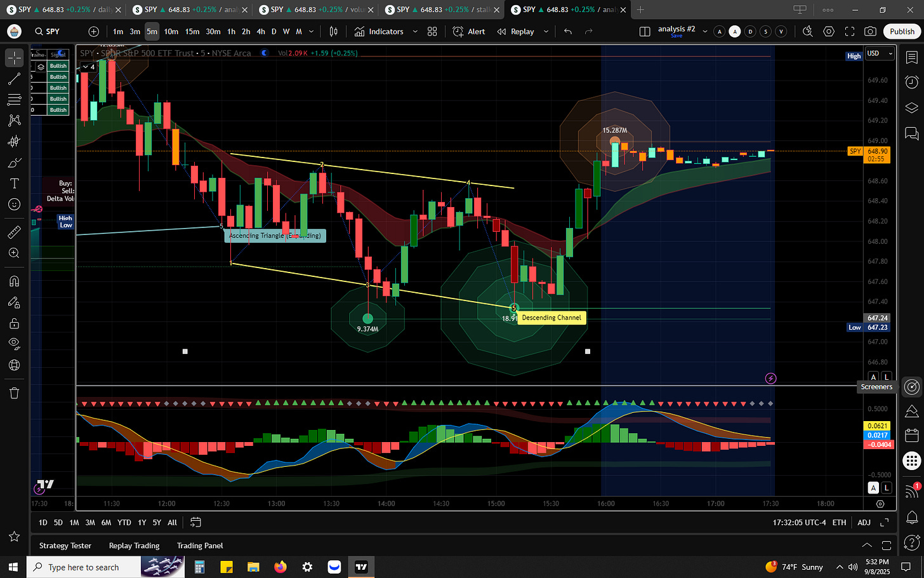Undo the last chart action

tap(568, 32)
